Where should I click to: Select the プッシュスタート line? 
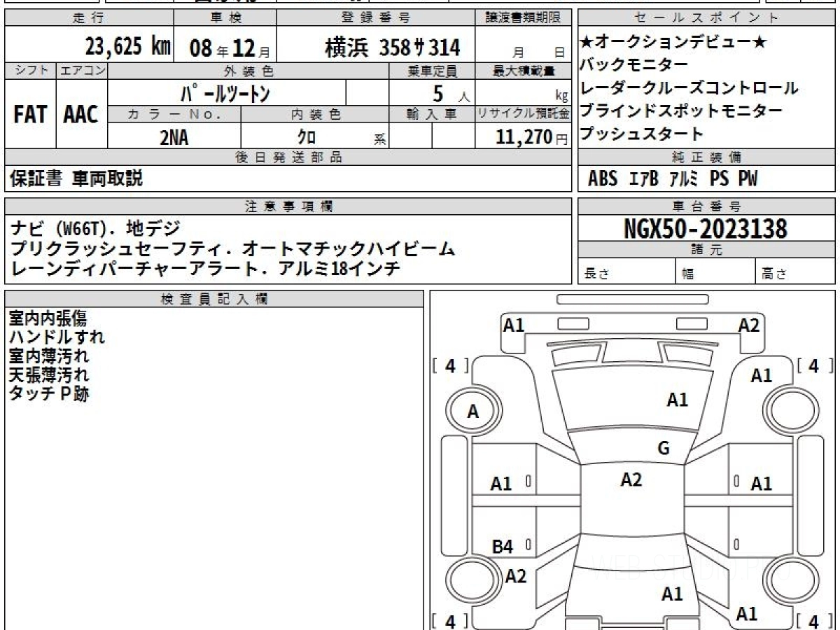pos(642,133)
